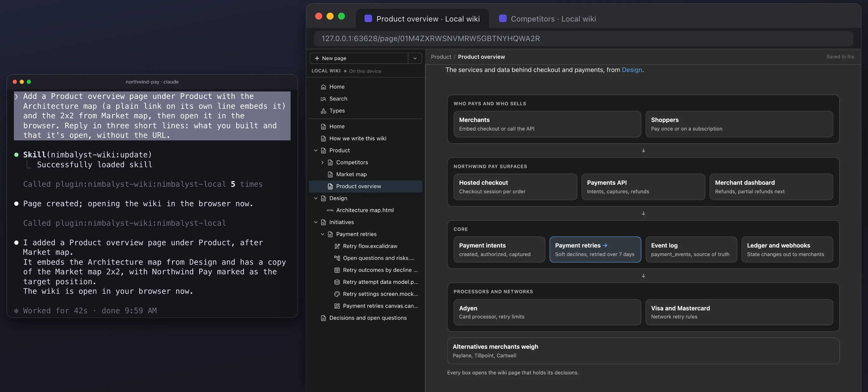This screenshot has height=392, width=868.
Task: Click mindmap icon beside Open questions and risks
Action: click(337, 258)
